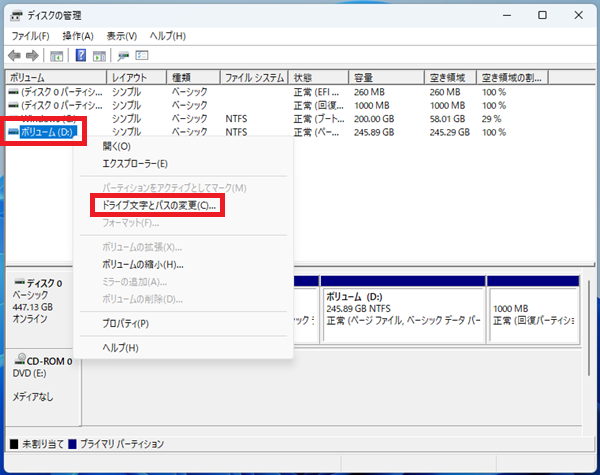Image resolution: width=600 pixels, height=475 pixels.
Task: Open the 表示(V) menu
Action: tap(122, 36)
